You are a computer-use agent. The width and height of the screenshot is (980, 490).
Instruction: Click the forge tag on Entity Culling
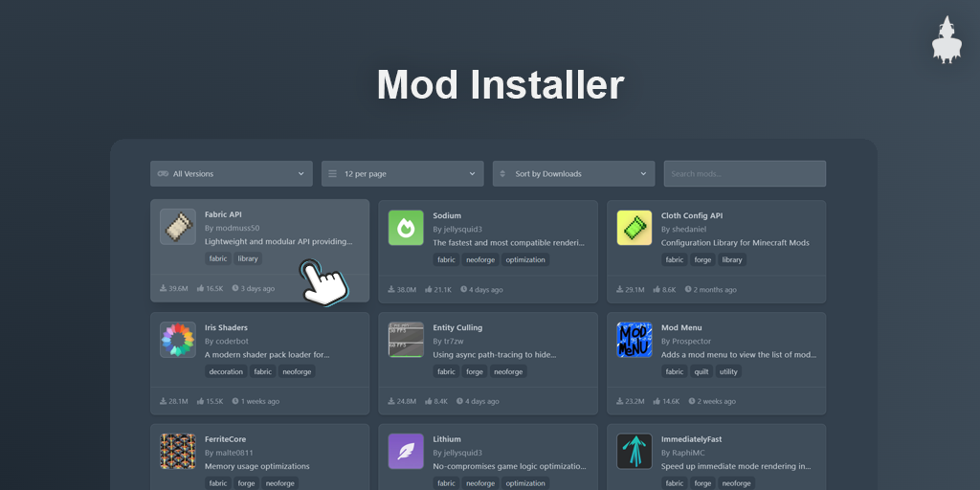(x=475, y=372)
